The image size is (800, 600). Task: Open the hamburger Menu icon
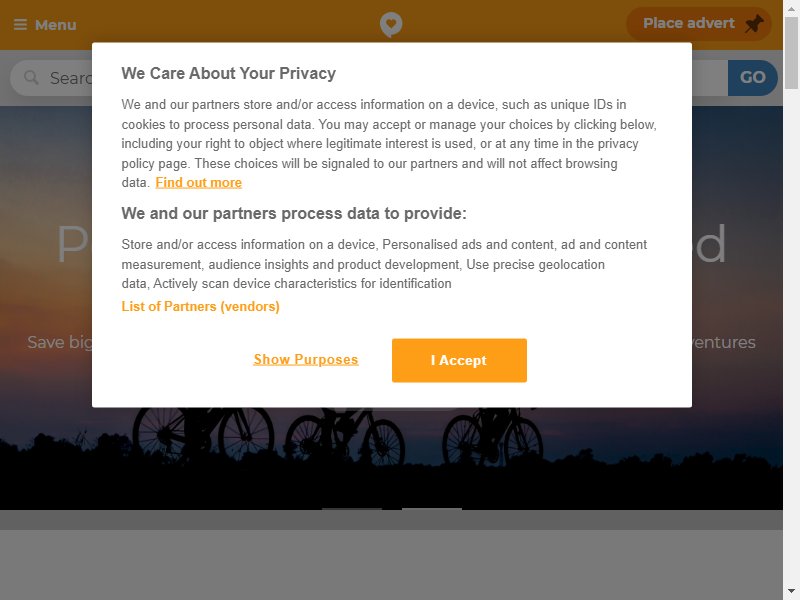pyautogui.click(x=20, y=24)
